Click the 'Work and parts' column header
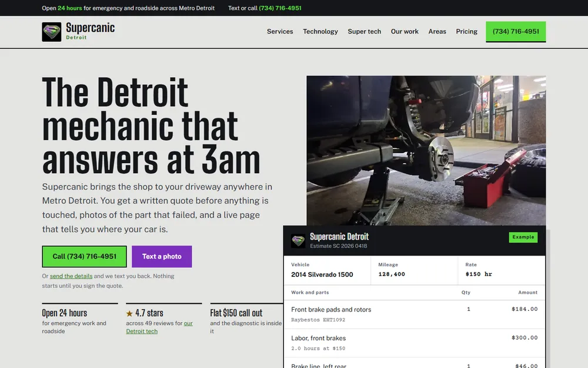The width and height of the screenshot is (588, 368). [310, 293]
